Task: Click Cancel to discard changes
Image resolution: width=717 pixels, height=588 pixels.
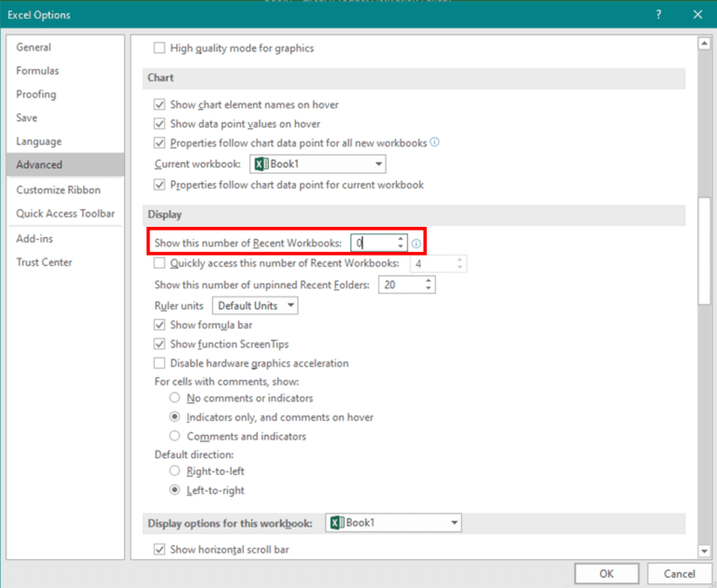Action: tap(679, 573)
